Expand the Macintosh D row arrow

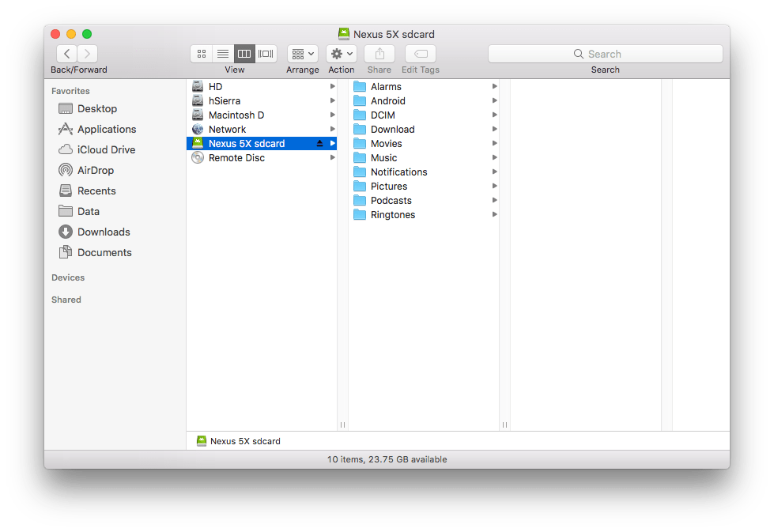click(x=333, y=115)
